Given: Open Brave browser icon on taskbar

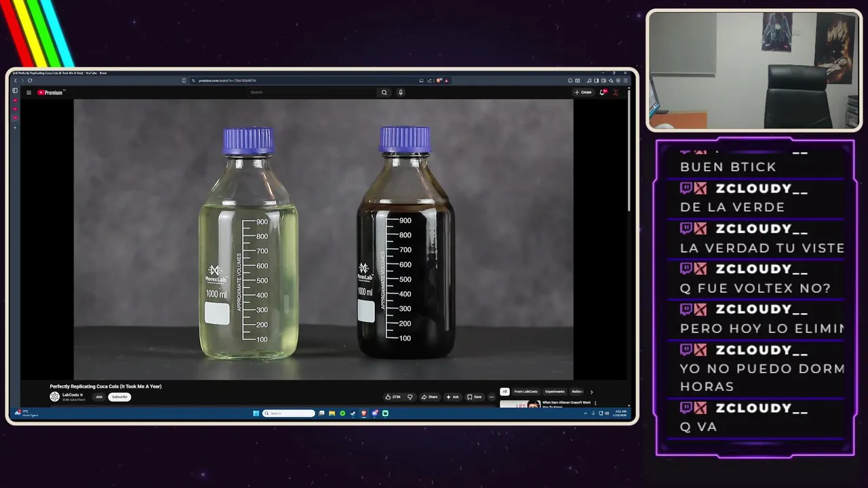Looking at the screenshot, I should [x=363, y=413].
